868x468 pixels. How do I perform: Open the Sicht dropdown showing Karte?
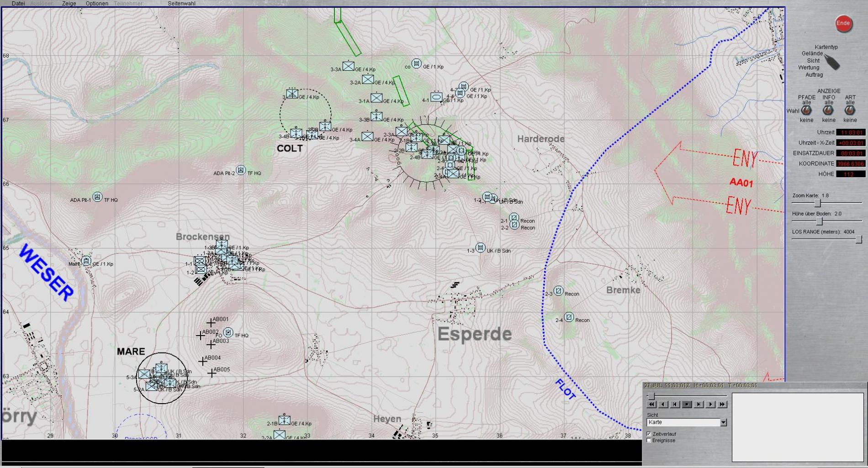point(723,422)
